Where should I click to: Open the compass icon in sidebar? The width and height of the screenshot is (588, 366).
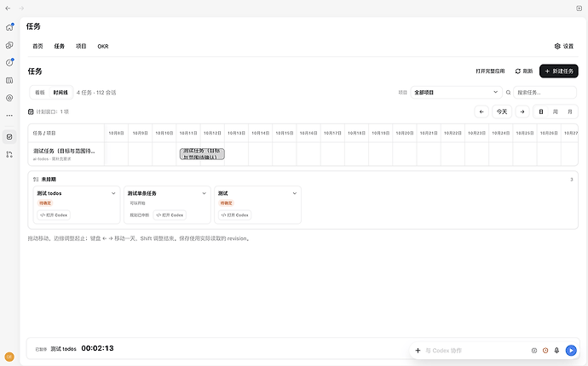click(9, 63)
